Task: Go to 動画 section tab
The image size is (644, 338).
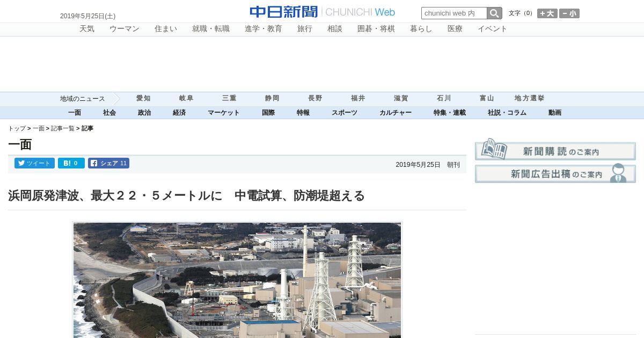Action: point(555,113)
